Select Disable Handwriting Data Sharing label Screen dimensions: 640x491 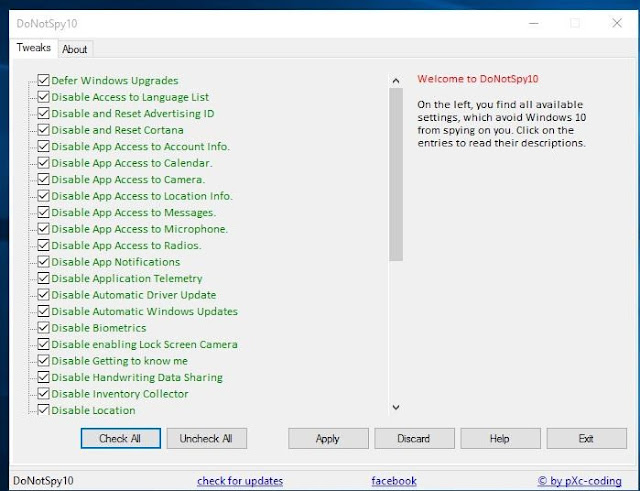[x=137, y=377]
